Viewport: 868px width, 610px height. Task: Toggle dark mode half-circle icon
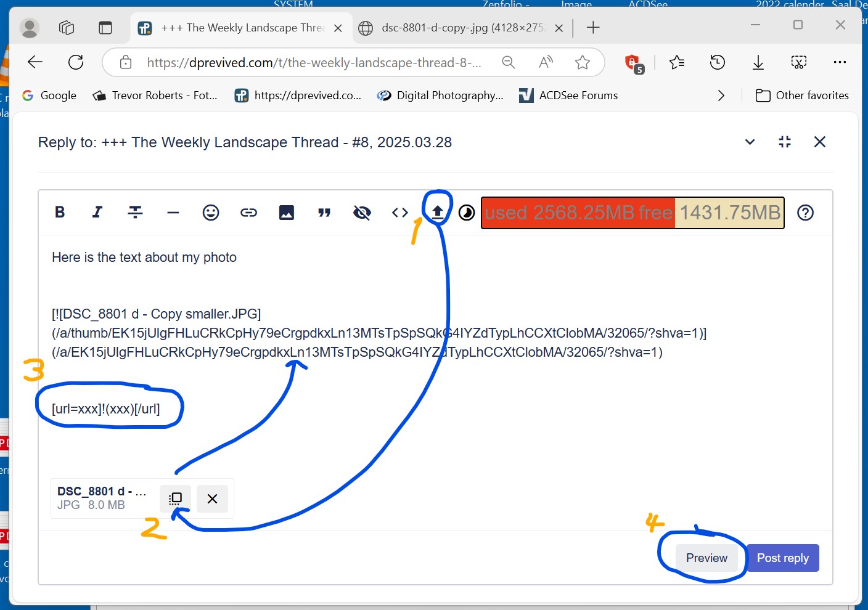[467, 213]
